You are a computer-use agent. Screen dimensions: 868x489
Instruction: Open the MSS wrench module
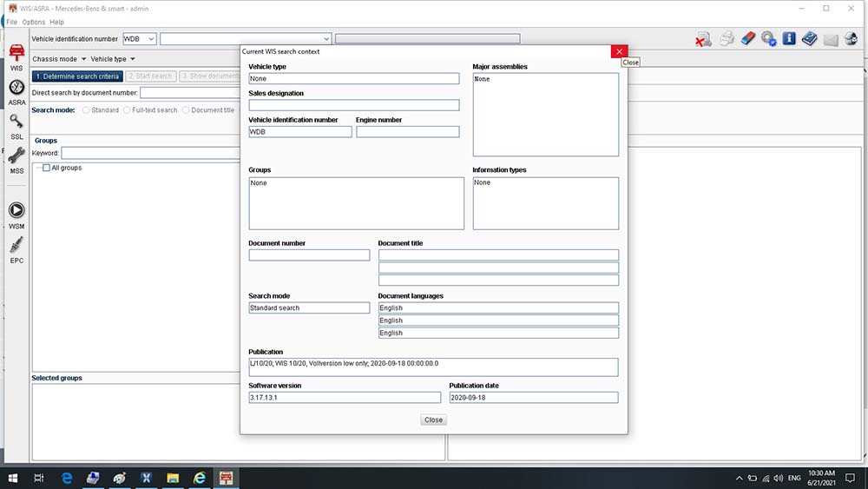point(16,161)
